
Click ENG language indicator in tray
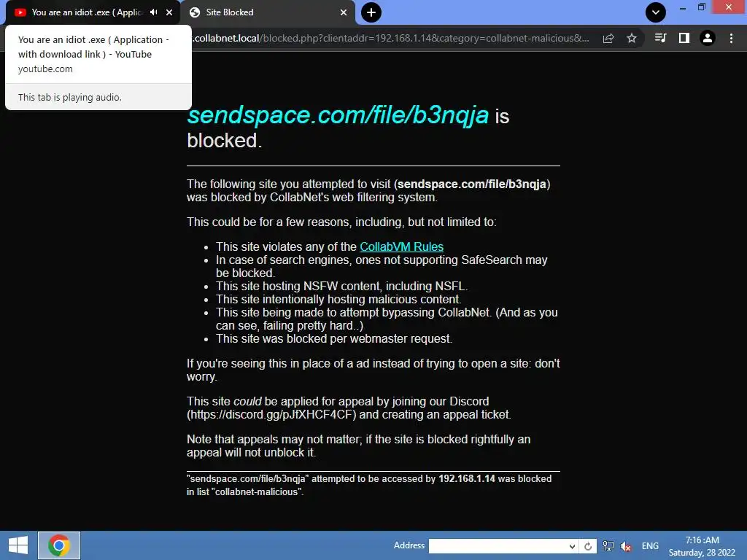coord(650,545)
